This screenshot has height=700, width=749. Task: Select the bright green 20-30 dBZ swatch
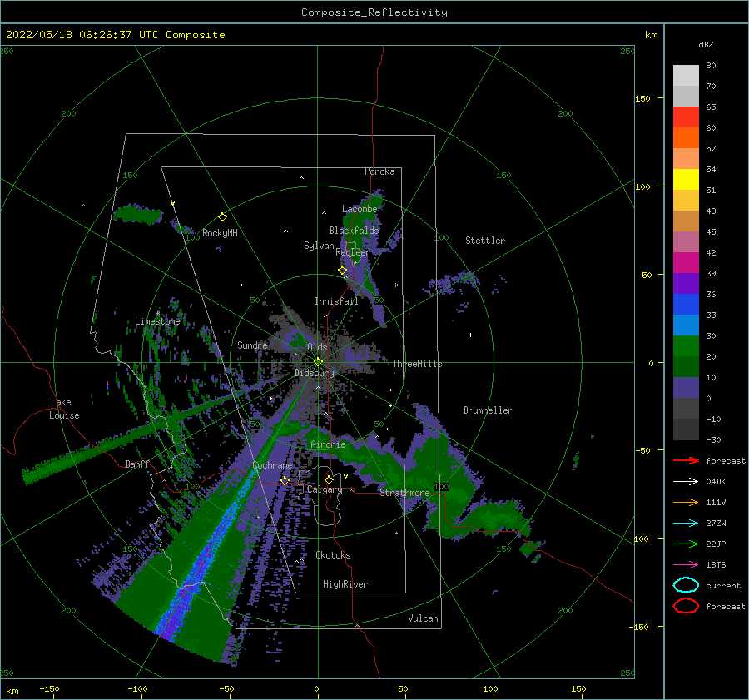pyautogui.click(x=686, y=346)
